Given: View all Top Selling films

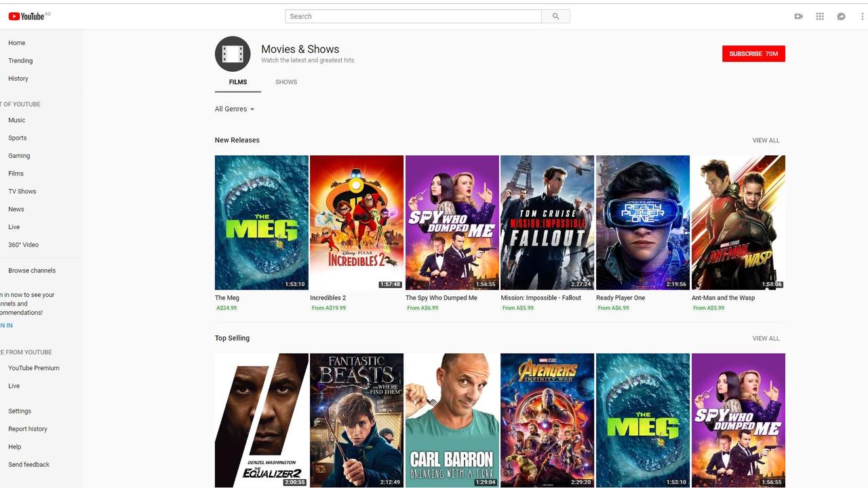Looking at the screenshot, I should pos(766,338).
